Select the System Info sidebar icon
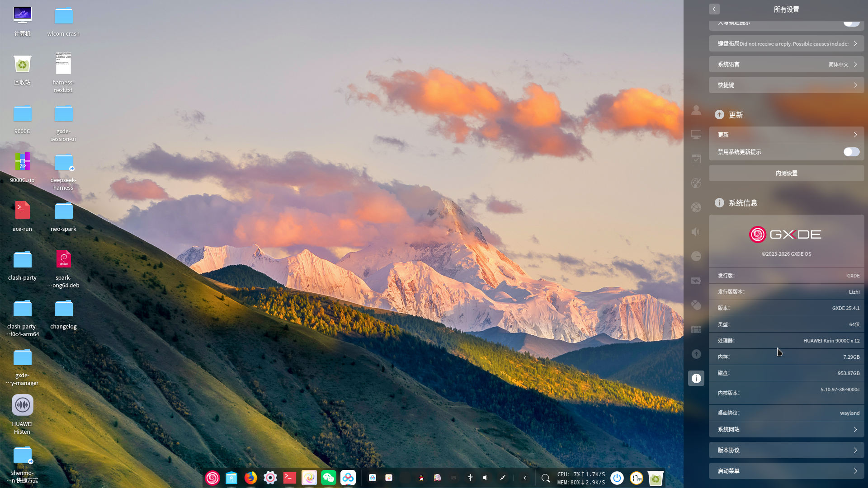Viewport: 868px width, 488px height. click(x=696, y=378)
